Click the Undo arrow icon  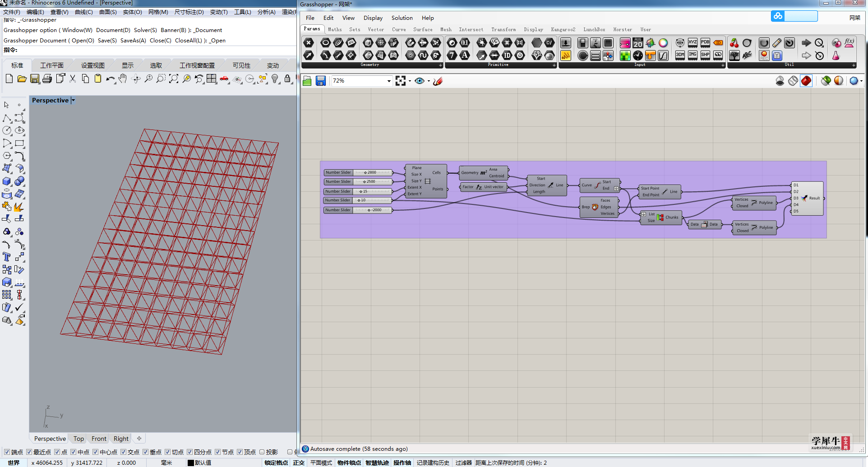click(x=110, y=79)
